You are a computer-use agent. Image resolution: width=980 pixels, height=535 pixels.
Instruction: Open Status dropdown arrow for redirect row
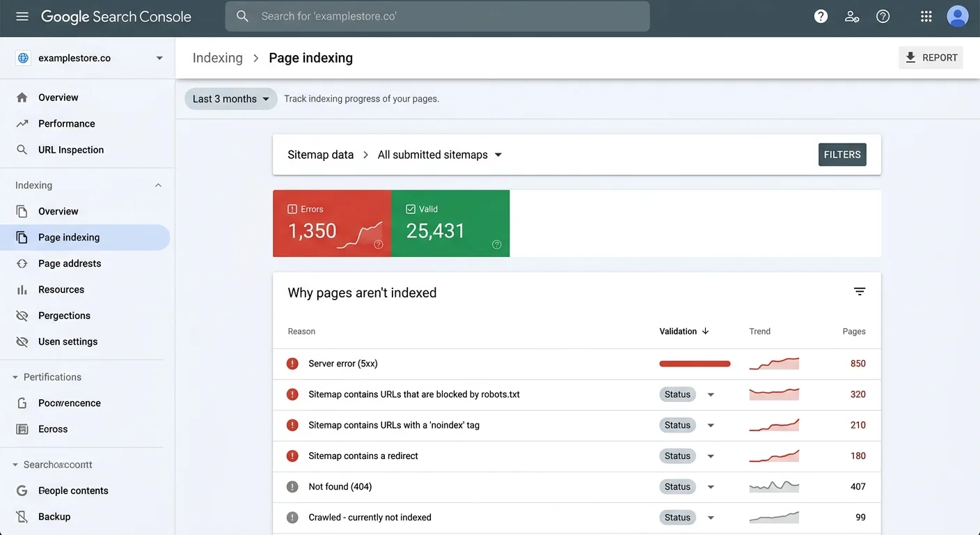coord(711,456)
